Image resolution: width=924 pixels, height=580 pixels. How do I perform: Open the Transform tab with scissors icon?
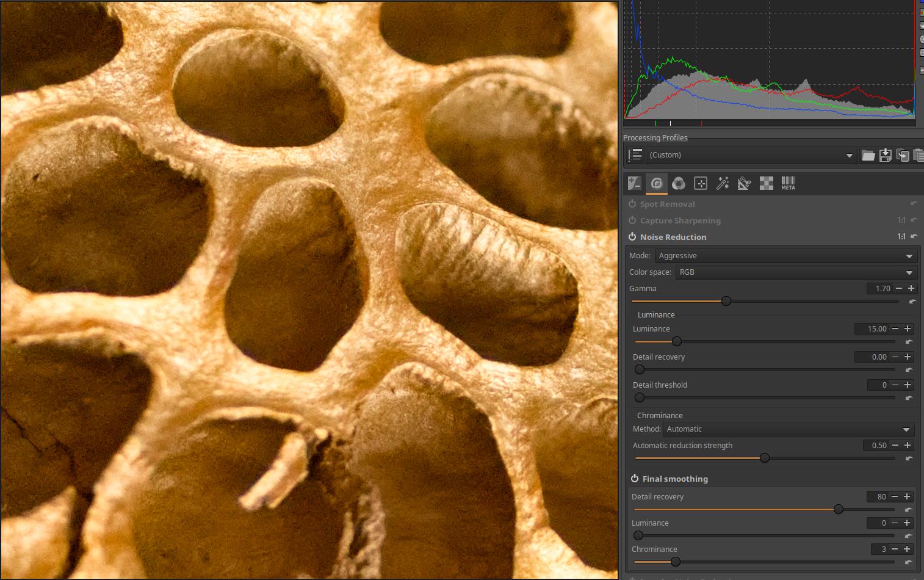pyautogui.click(x=744, y=183)
